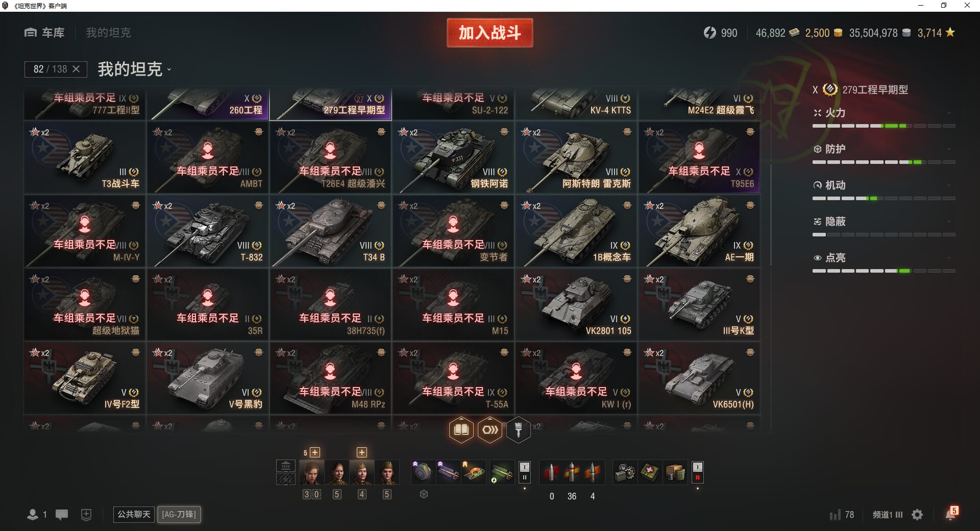Select the first crew member portrait

pos(311,472)
